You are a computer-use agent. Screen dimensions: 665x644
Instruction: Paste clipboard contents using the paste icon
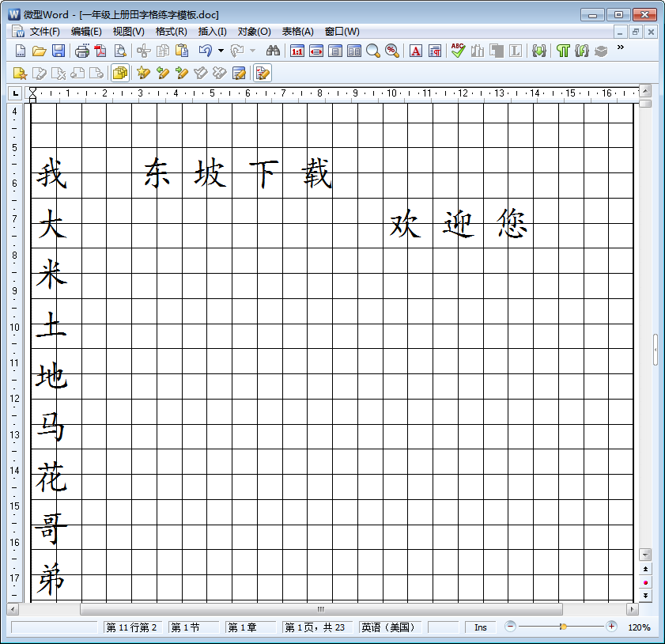(x=182, y=51)
